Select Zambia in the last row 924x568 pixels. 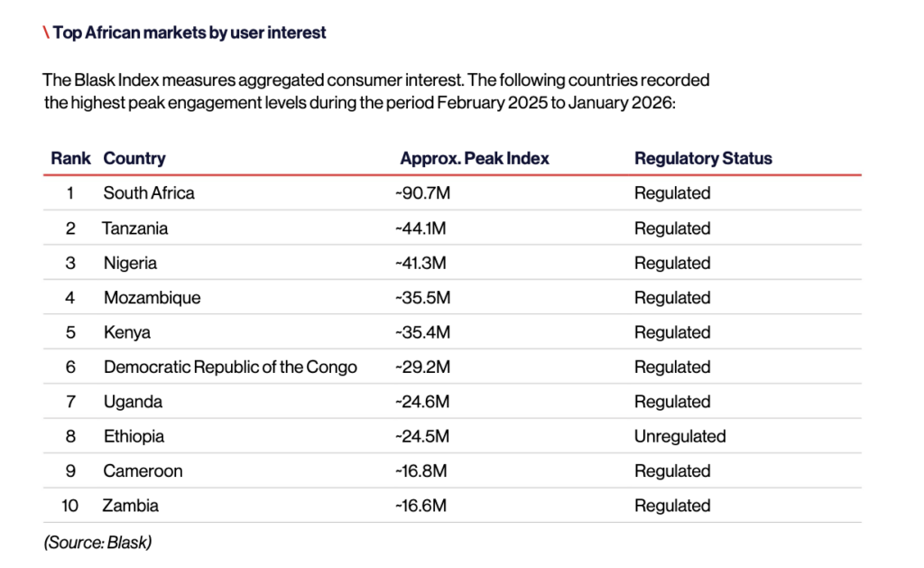click(x=131, y=506)
